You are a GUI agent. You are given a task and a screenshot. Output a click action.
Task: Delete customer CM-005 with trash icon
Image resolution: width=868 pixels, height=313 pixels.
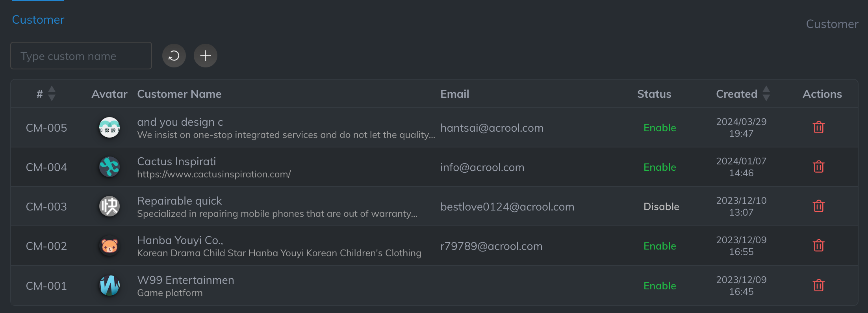(818, 127)
